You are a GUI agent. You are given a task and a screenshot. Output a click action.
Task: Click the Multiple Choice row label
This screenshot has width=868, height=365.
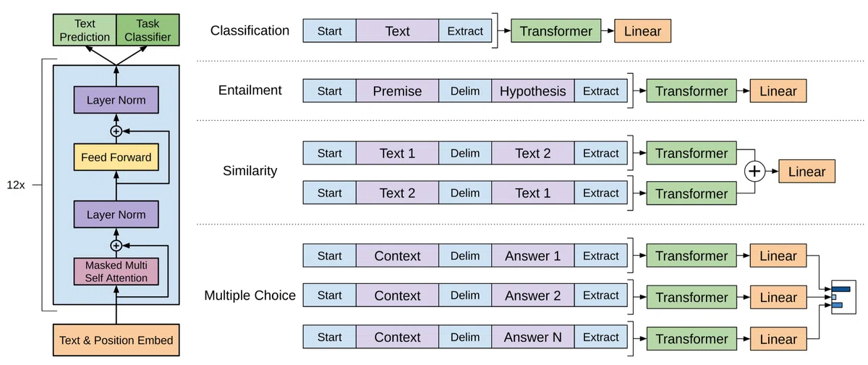250,295
